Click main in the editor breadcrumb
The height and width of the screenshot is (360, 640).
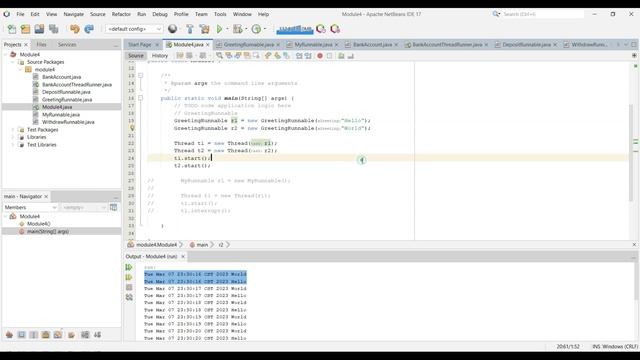click(x=202, y=245)
